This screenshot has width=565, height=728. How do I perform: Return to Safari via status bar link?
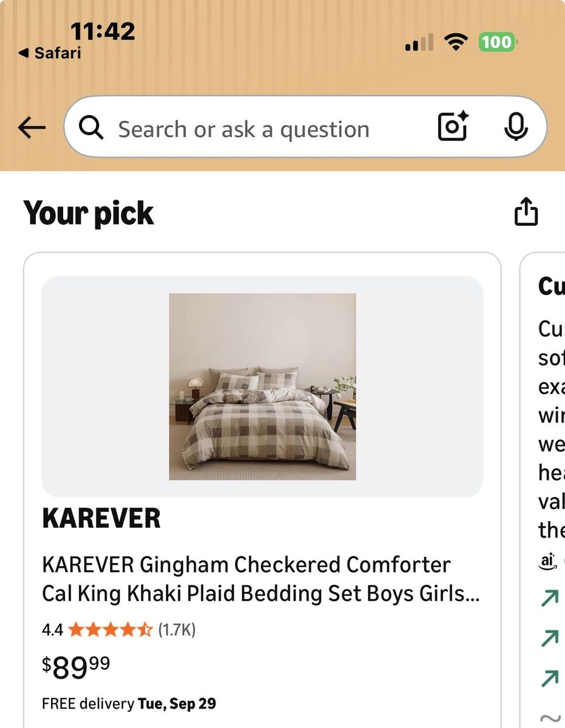tap(50, 53)
